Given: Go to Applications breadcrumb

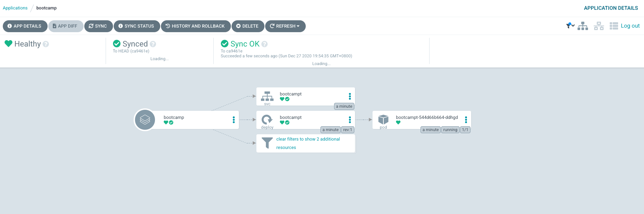Looking at the screenshot, I should [15, 8].
